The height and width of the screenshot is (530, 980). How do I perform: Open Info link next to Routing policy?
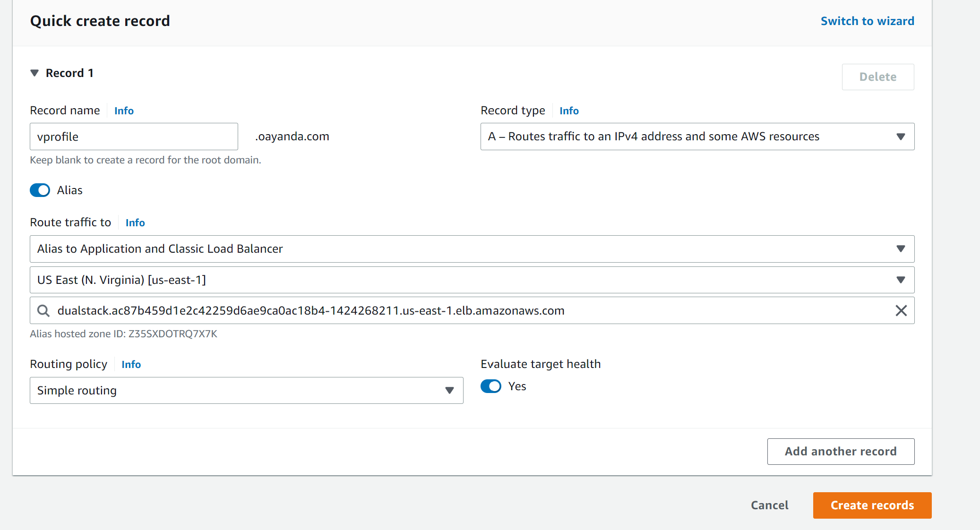(x=131, y=365)
